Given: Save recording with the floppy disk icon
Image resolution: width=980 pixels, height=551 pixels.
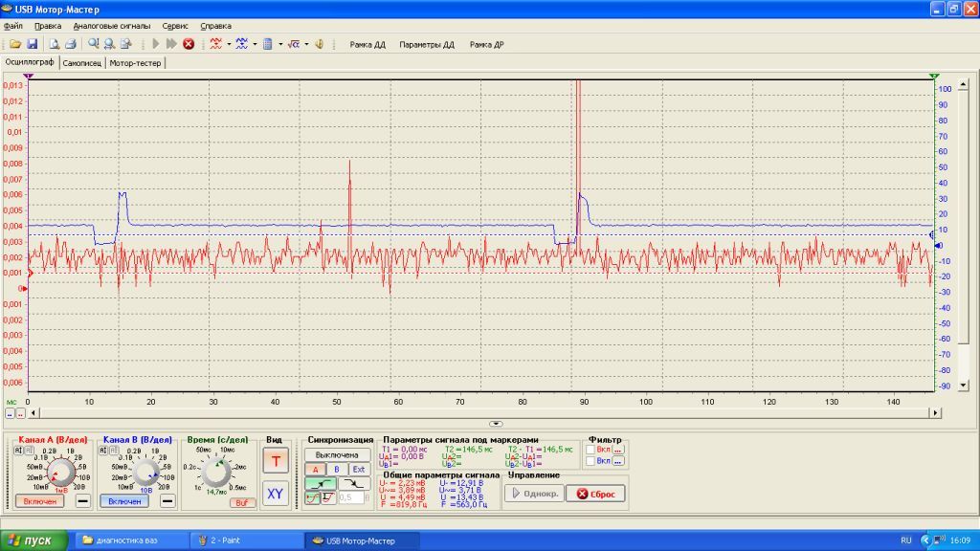Looking at the screenshot, I should (x=32, y=44).
